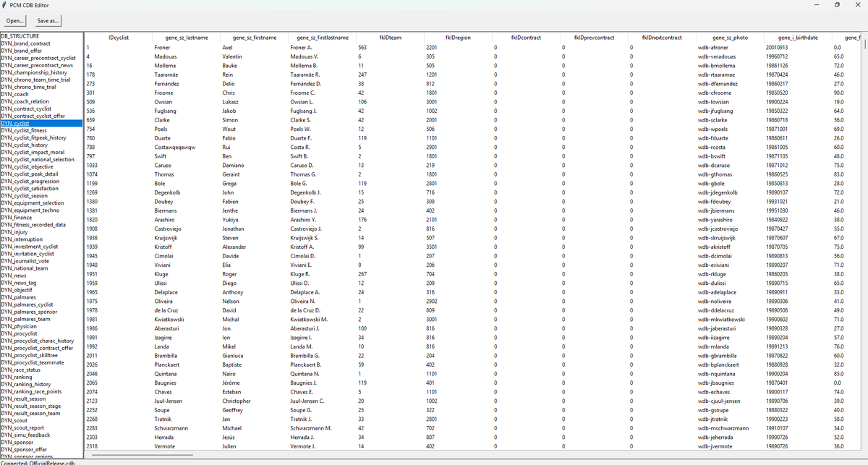This screenshot has height=465, width=868.
Task: Select DYN_brand_contract table
Action: [26, 43]
